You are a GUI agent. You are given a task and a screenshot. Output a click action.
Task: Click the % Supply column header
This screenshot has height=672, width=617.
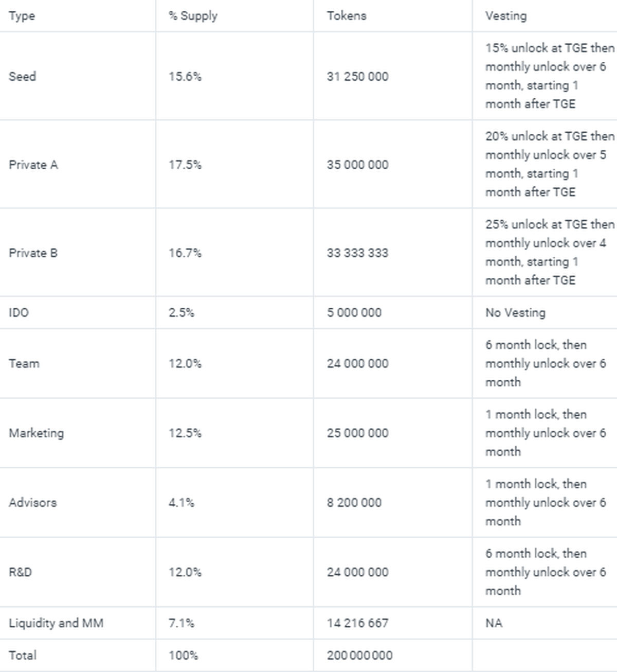(x=193, y=16)
